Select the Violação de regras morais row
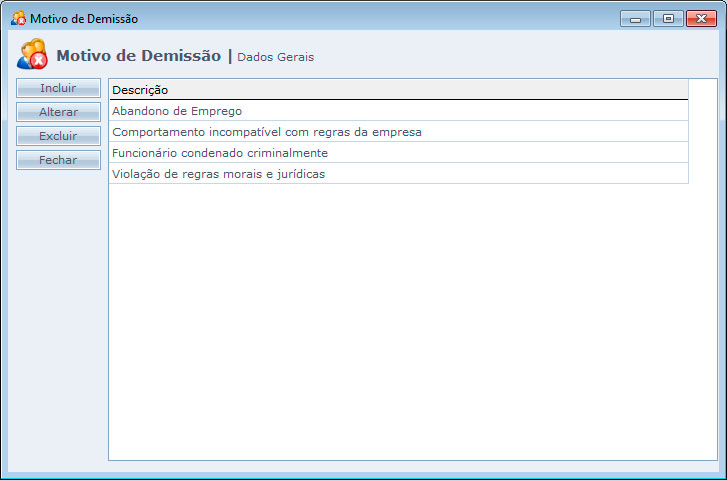The height and width of the screenshot is (480, 727). click(x=218, y=174)
